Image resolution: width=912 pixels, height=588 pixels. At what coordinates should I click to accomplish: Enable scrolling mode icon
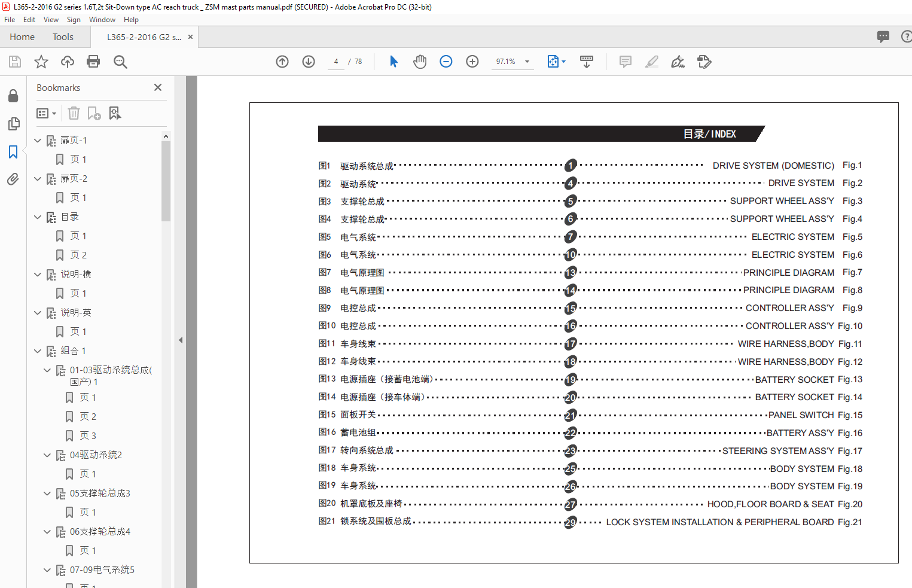(587, 62)
